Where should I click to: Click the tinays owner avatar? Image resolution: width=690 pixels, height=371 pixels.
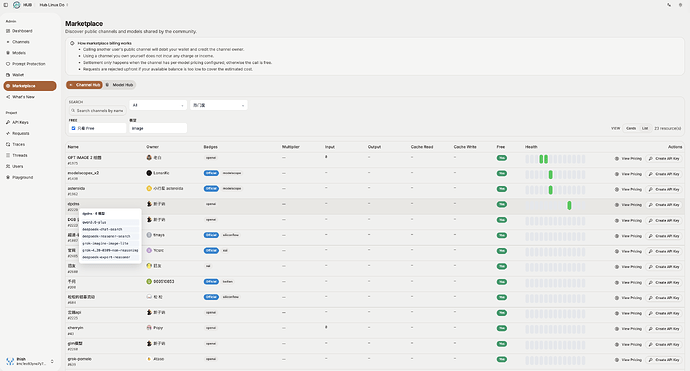pyautogui.click(x=149, y=235)
